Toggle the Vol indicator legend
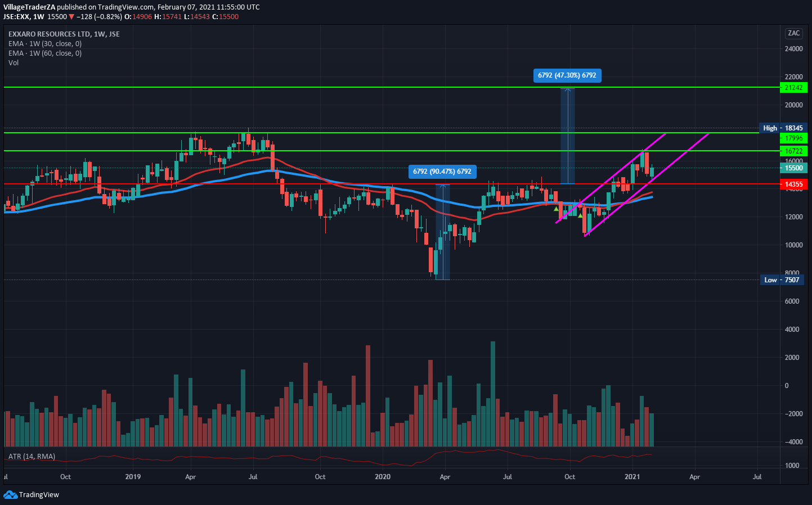The height and width of the screenshot is (505, 812). [14, 63]
